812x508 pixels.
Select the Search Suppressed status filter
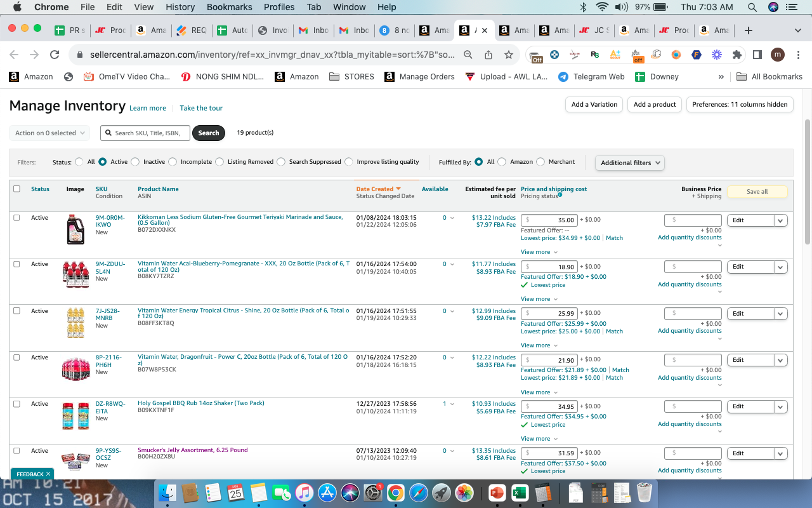(281, 162)
